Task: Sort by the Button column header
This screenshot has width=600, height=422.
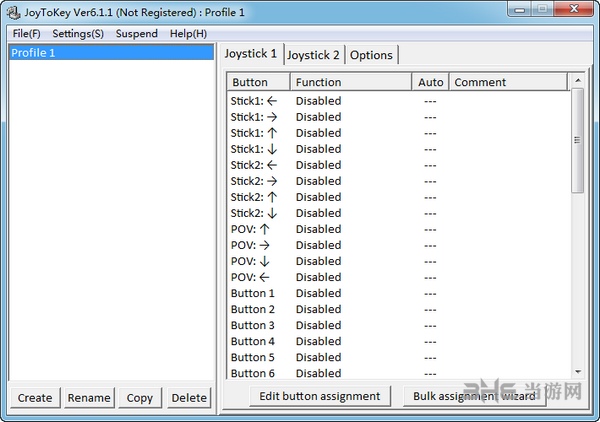Action: tap(258, 82)
